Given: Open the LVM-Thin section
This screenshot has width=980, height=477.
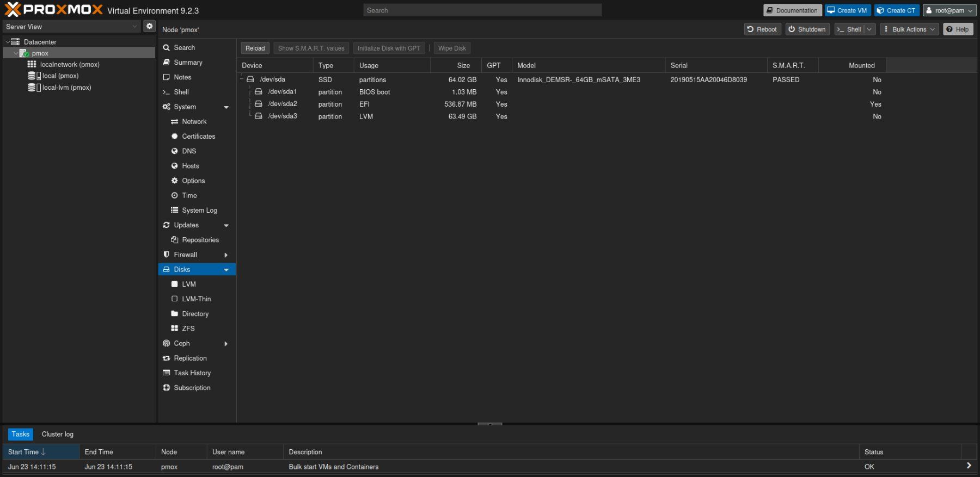Looking at the screenshot, I should [196, 299].
